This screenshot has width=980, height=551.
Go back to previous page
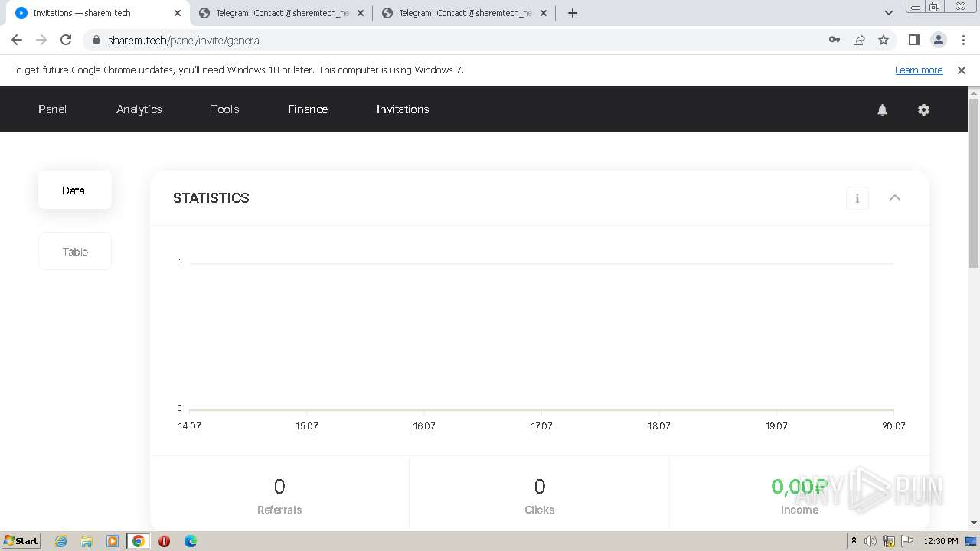coord(17,40)
